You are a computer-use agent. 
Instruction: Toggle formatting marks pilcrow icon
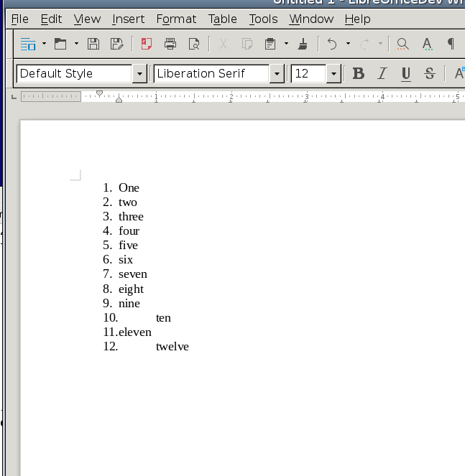(x=451, y=44)
